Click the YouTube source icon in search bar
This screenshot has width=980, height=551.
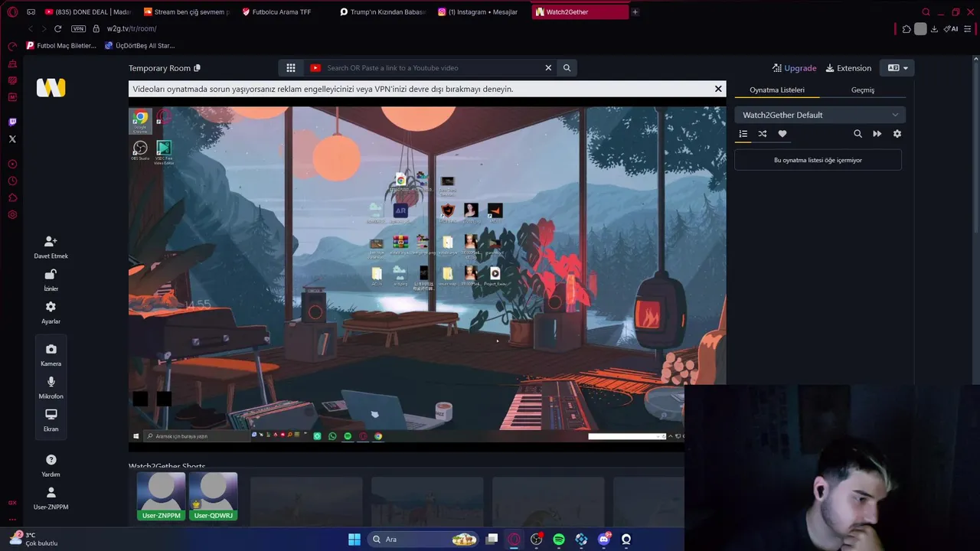coord(315,68)
